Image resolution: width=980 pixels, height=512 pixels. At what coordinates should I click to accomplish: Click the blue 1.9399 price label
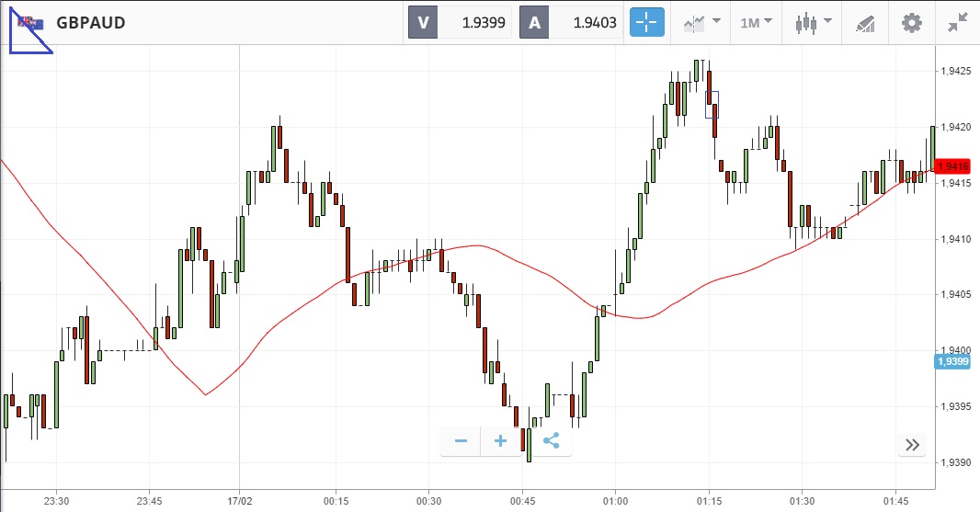951,361
